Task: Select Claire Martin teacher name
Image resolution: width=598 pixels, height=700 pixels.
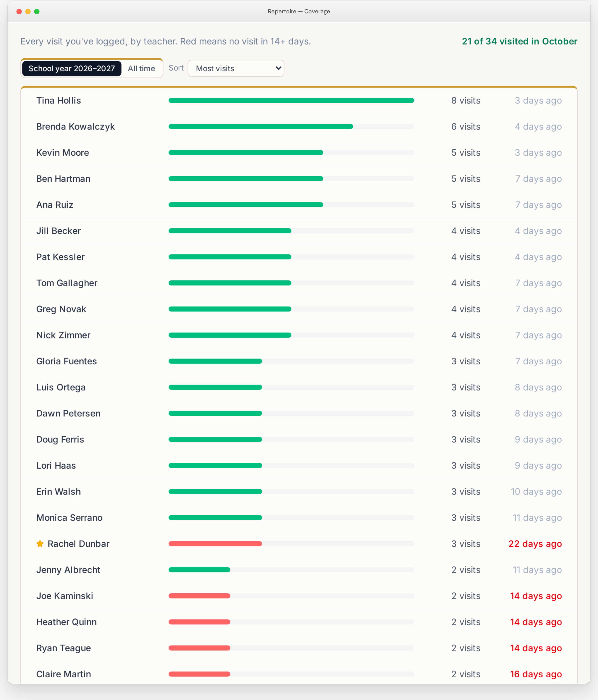Action: 64,674
